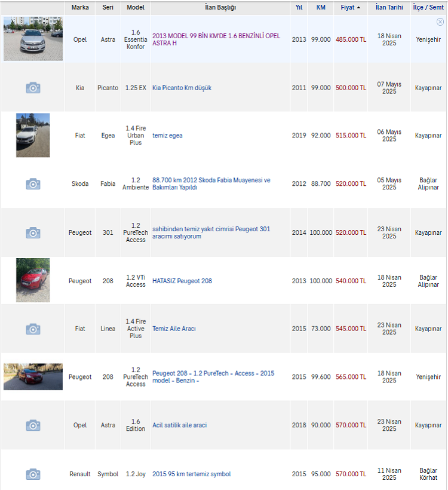This screenshot has height=490, width=448.
Task: Click camera placeholder icon for Renault Symbol listing
Action: click(x=33, y=474)
